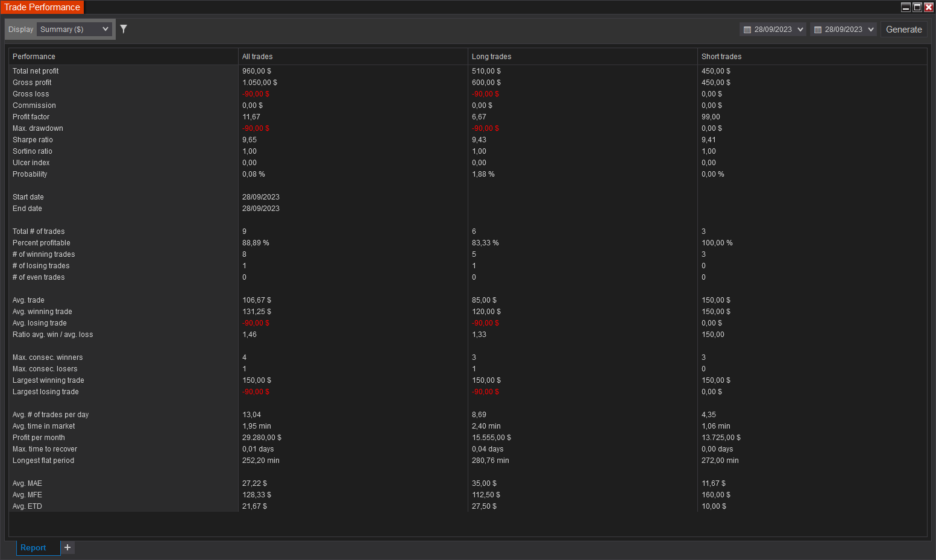Click All trades percent profitable 88,89 %

pos(256,243)
